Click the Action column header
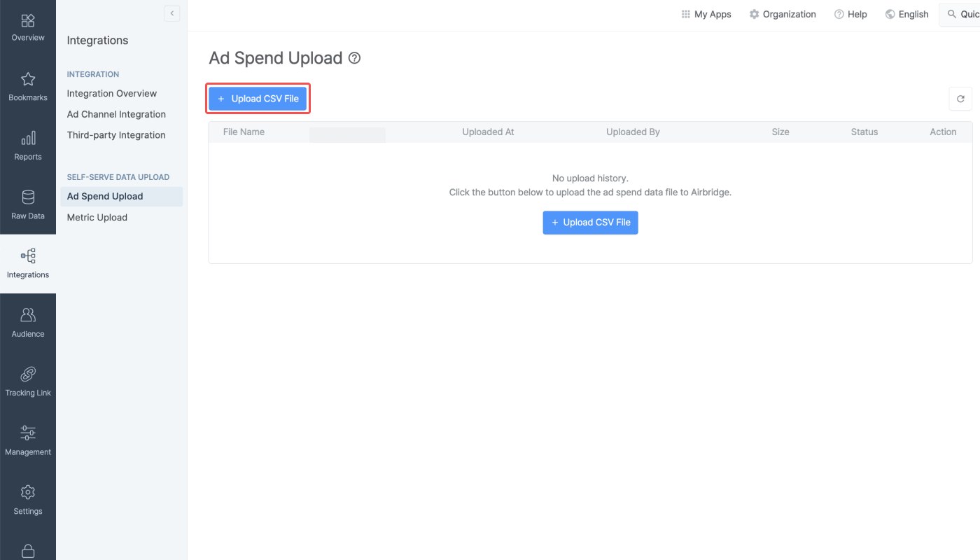This screenshot has width=980, height=560. [x=943, y=132]
